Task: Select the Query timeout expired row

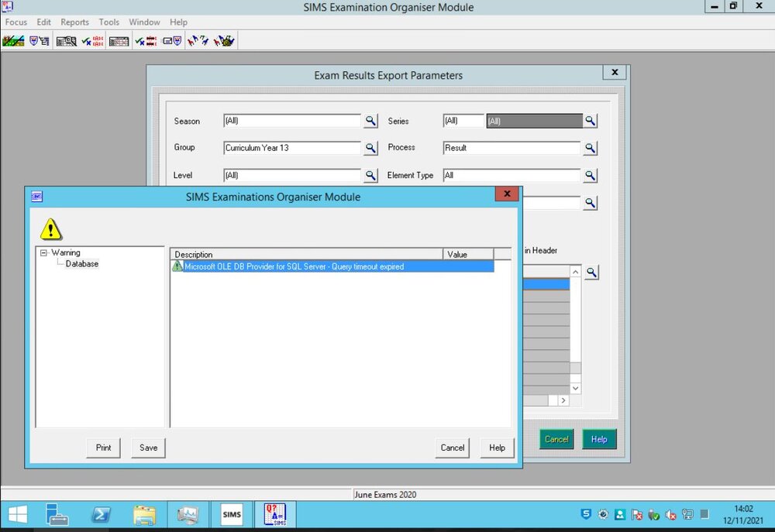Action: (x=332, y=266)
